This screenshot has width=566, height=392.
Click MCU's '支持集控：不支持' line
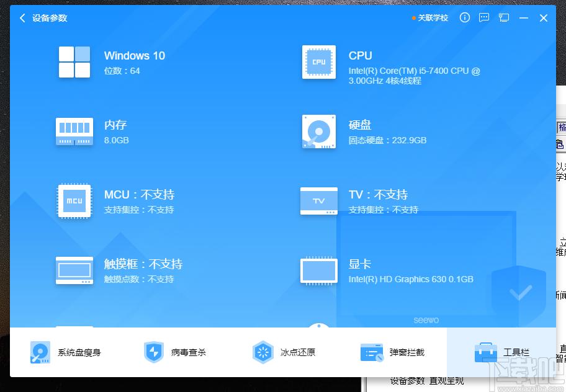pyautogui.click(x=139, y=210)
